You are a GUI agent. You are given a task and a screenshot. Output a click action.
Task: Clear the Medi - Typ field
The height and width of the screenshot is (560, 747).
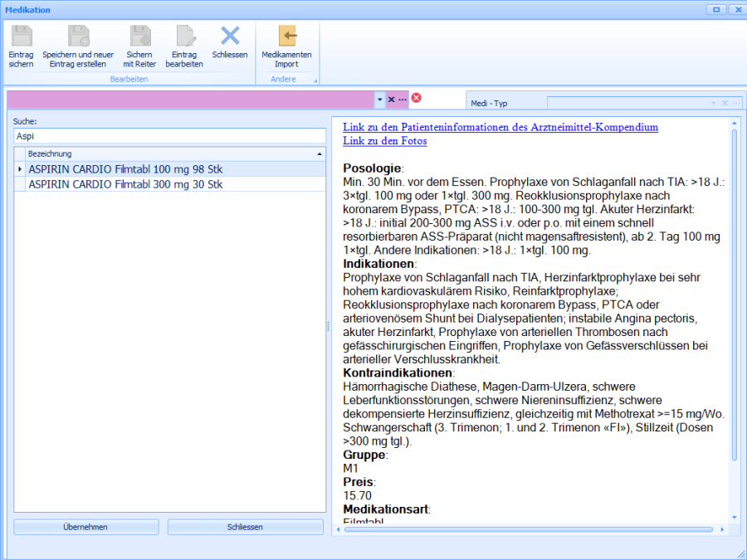(x=725, y=103)
